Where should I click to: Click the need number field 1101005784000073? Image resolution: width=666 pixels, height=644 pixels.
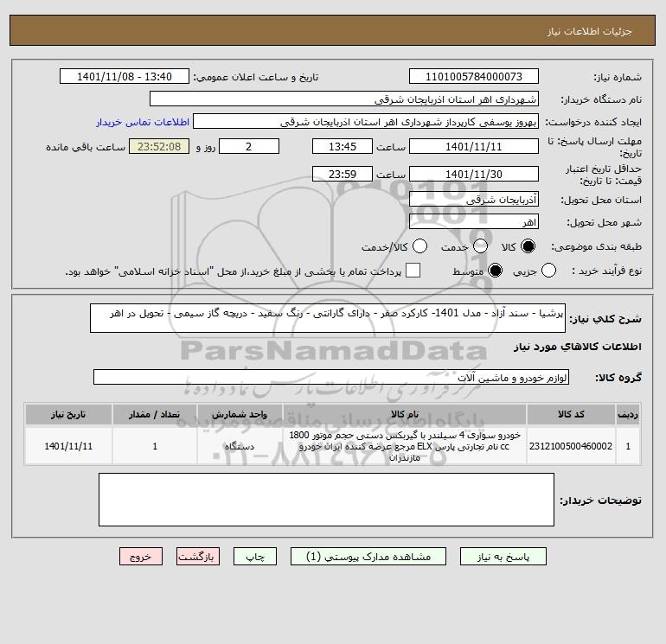[474, 76]
